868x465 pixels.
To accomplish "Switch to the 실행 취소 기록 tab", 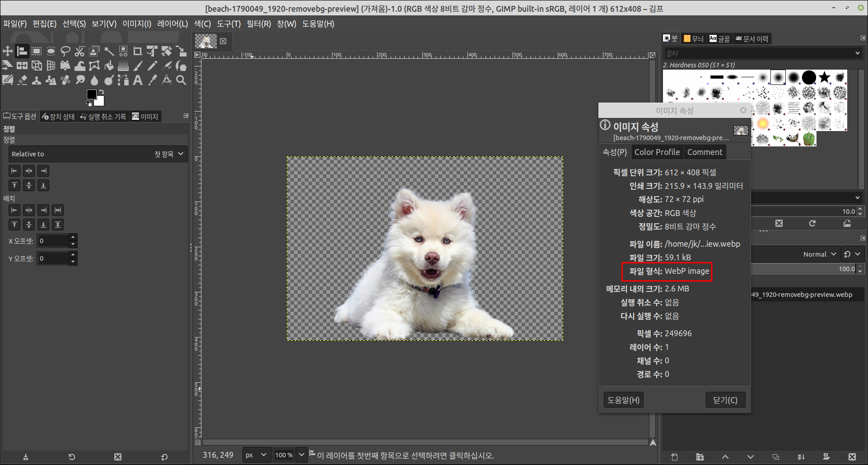I will tap(103, 117).
